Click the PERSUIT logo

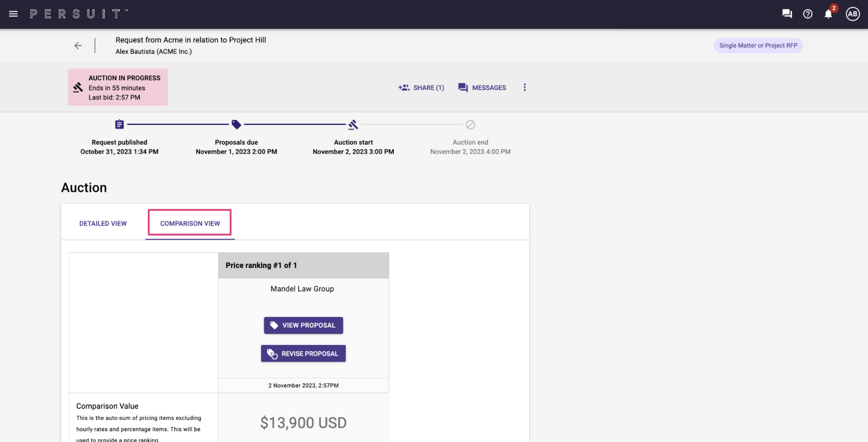[x=79, y=14]
